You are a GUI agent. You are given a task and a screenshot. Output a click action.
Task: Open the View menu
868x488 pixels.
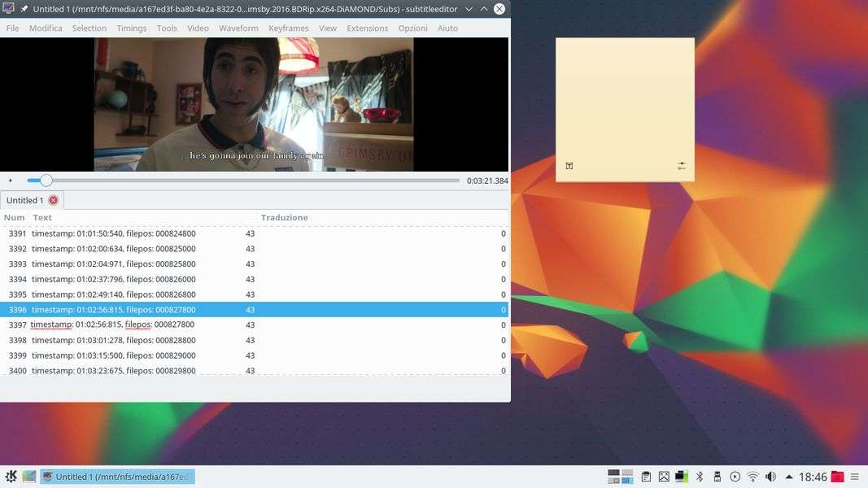(x=328, y=28)
